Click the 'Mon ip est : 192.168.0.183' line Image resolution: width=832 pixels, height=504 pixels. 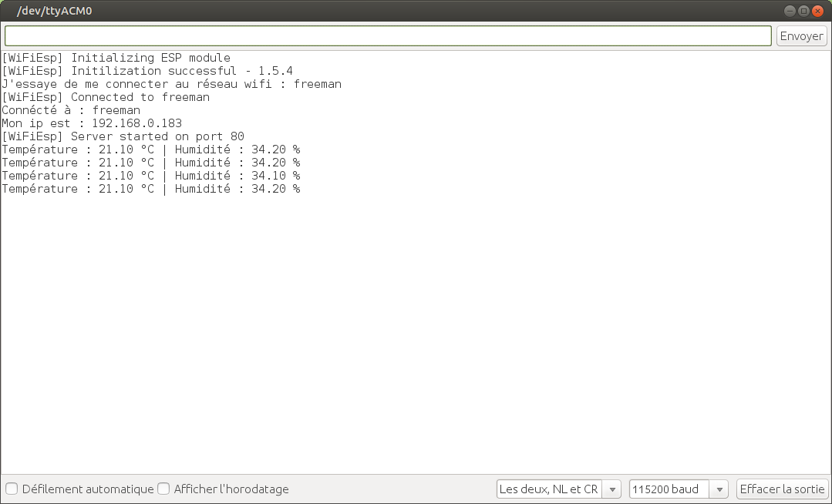[92, 123]
